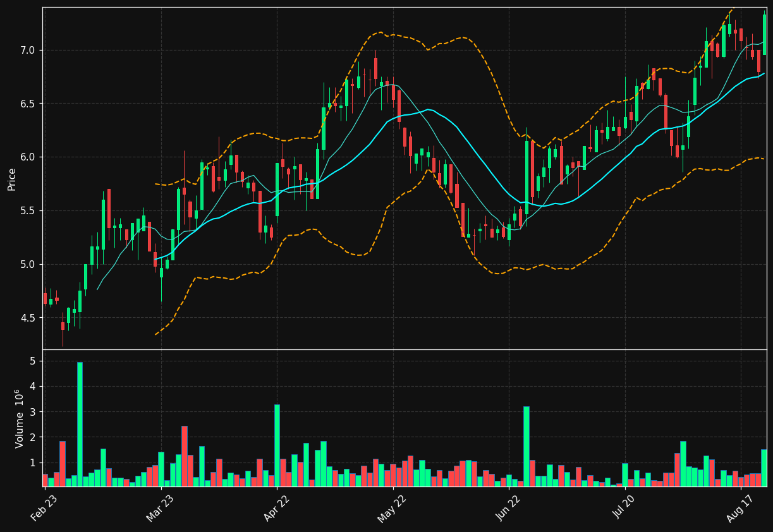The image size is (773, 532).
Task: Click the volume axis tick labeled 5
Action: point(33,361)
